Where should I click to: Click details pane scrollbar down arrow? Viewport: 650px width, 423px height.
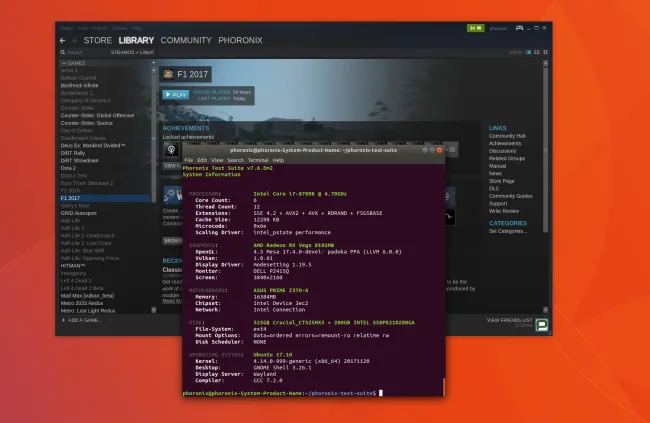[546, 310]
